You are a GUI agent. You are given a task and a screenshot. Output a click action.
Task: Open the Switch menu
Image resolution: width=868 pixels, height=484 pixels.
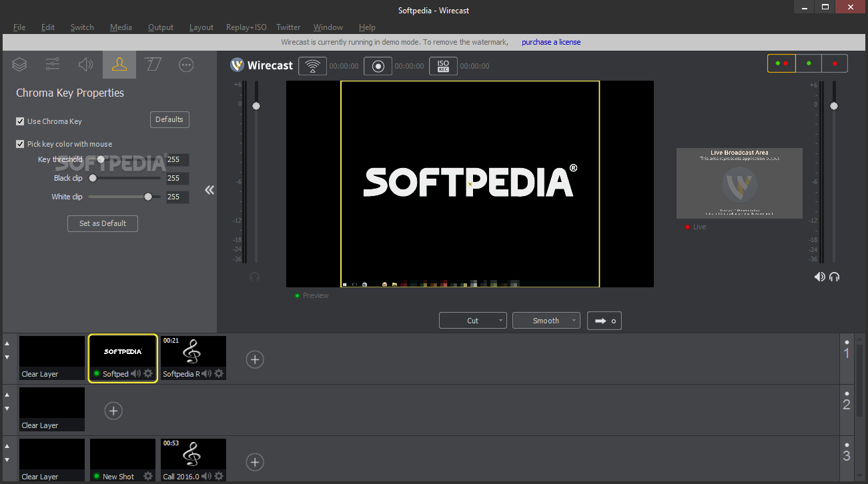click(82, 27)
